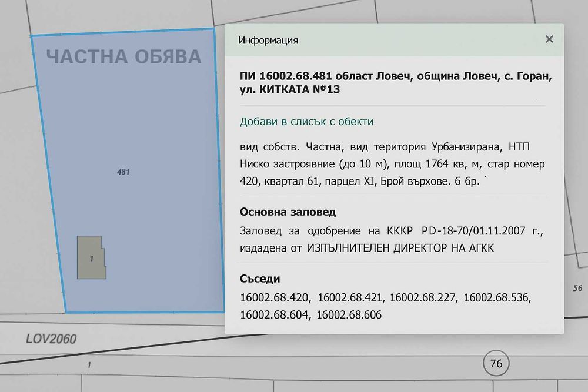Click neighbor ID 16002.68.606
Screen dimensions: 588x392
(349, 315)
